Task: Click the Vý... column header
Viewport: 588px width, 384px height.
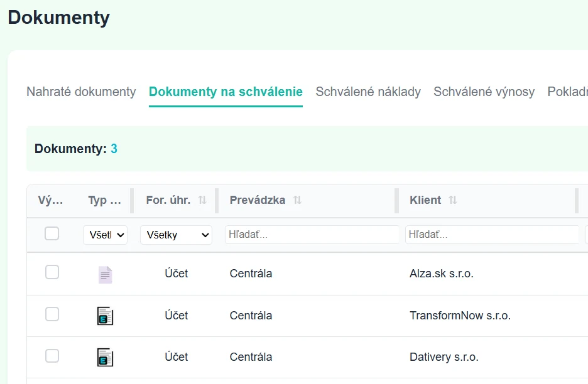Action: [x=50, y=200]
